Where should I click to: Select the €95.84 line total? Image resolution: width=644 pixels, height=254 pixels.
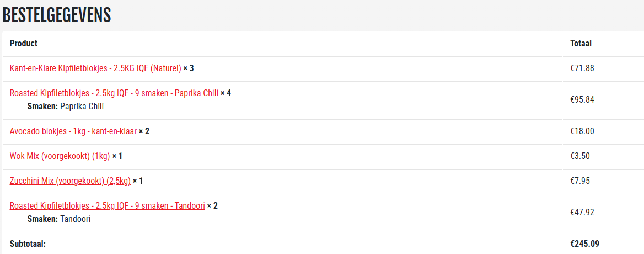click(582, 100)
